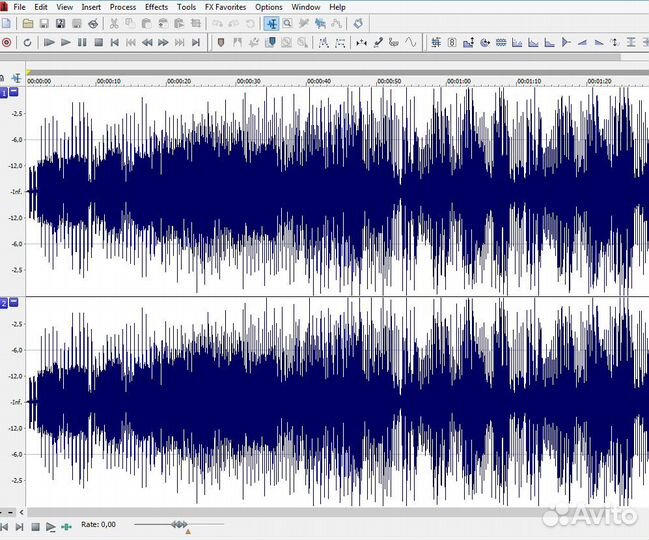The width and height of the screenshot is (649, 540).
Task: Click the Cut scissors icon
Action: click(x=115, y=22)
